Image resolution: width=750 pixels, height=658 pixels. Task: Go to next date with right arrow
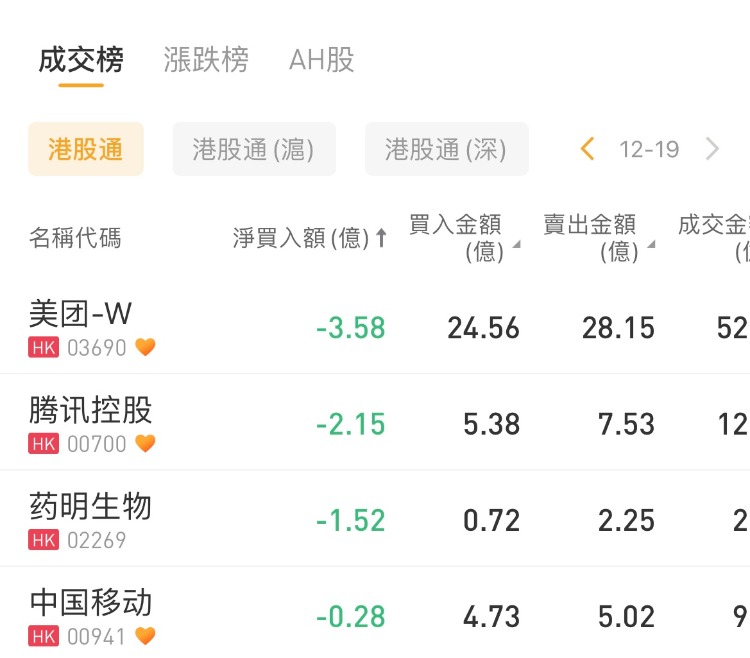click(712, 150)
